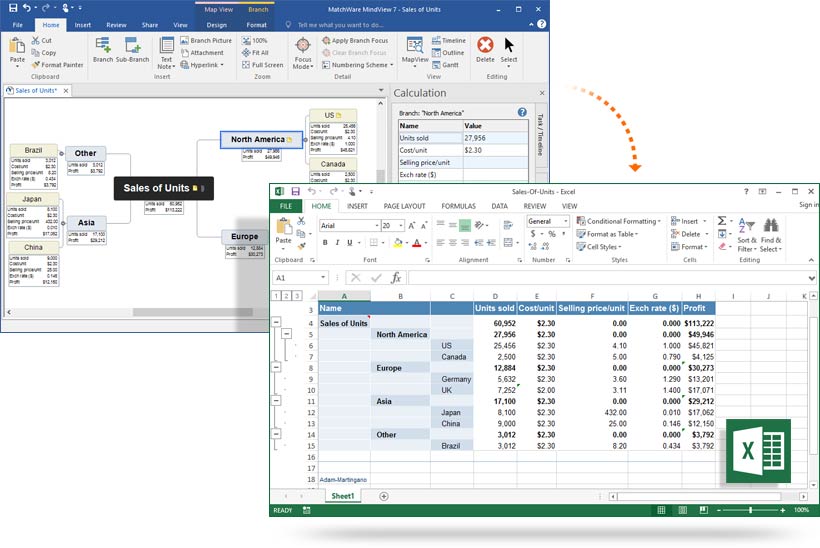This screenshot has width=820, height=548.
Task: Open Conditional Formatting dropdown
Action: pos(659,221)
